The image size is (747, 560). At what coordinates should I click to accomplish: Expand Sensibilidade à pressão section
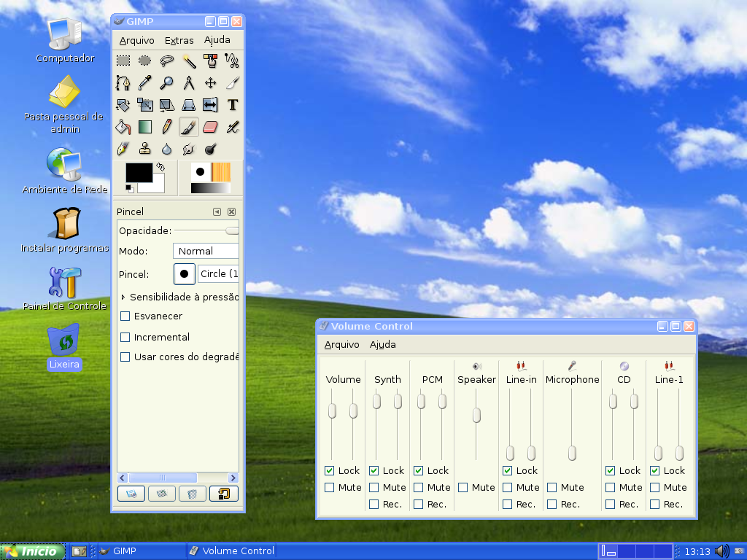click(x=123, y=297)
